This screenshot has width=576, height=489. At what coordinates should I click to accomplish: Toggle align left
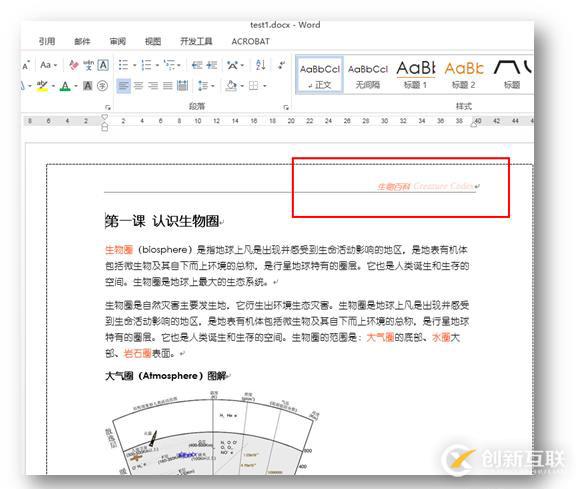pos(123,86)
